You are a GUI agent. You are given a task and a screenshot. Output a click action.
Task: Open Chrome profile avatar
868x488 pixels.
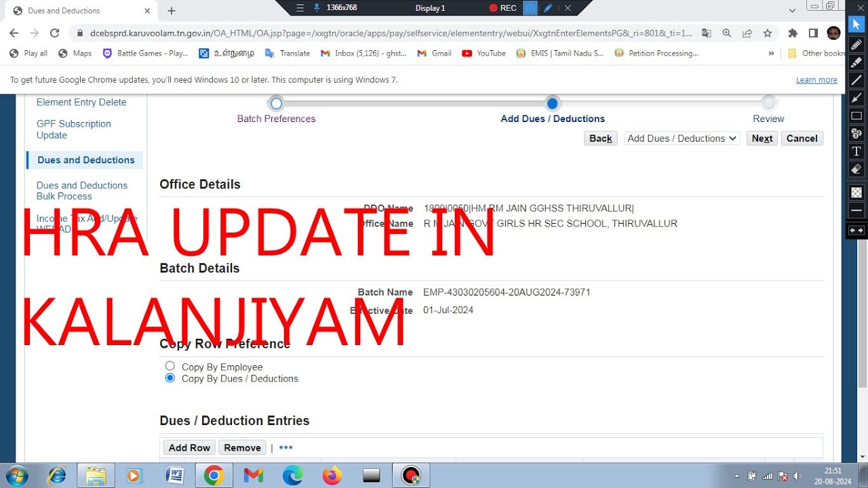pos(834,33)
